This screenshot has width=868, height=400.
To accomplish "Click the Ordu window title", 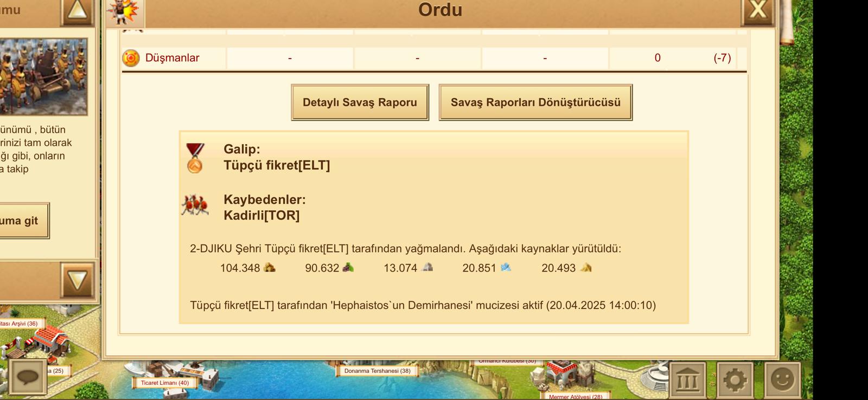I will point(440,10).
